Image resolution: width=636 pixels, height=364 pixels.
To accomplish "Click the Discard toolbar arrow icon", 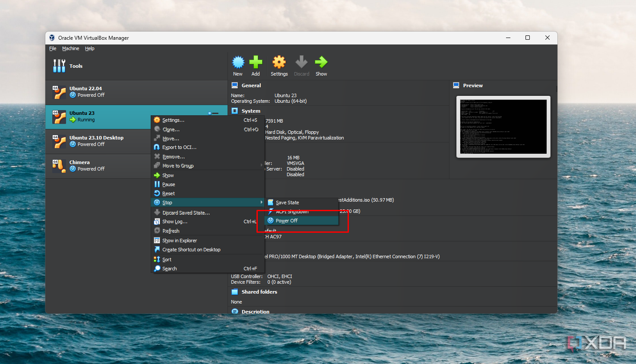I will click(x=301, y=63).
